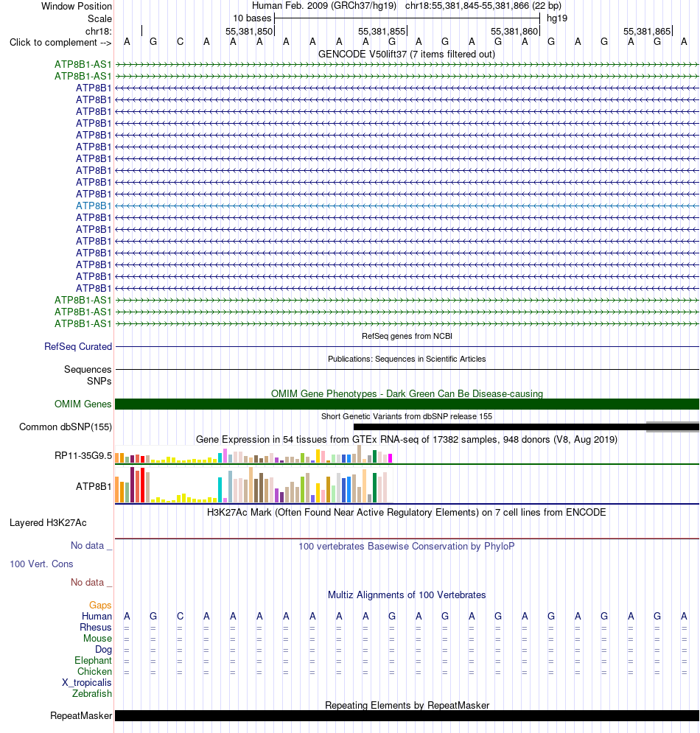700x733 pixels.
Task: Click the Chicken species label
Action: click(94, 672)
